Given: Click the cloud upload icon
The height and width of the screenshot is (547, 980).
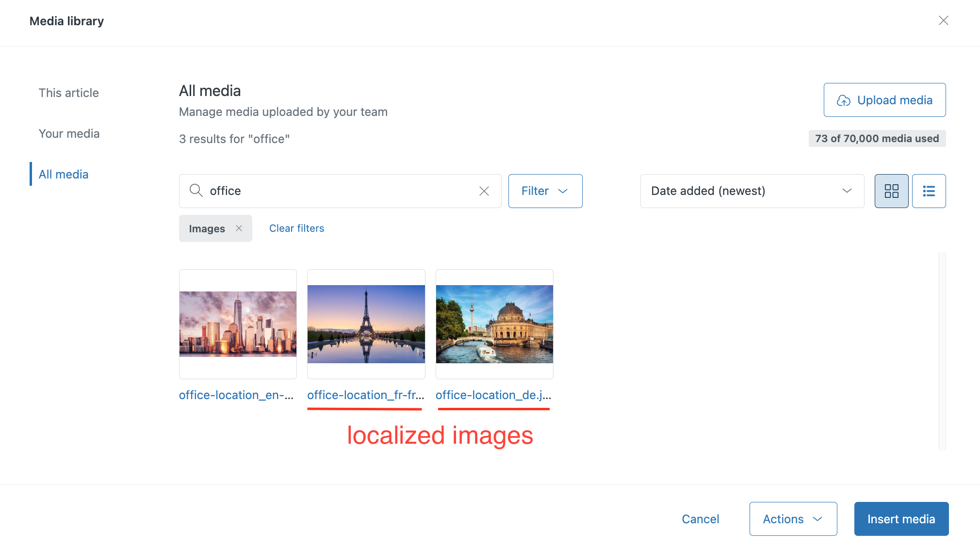Looking at the screenshot, I should coord(843,100).
